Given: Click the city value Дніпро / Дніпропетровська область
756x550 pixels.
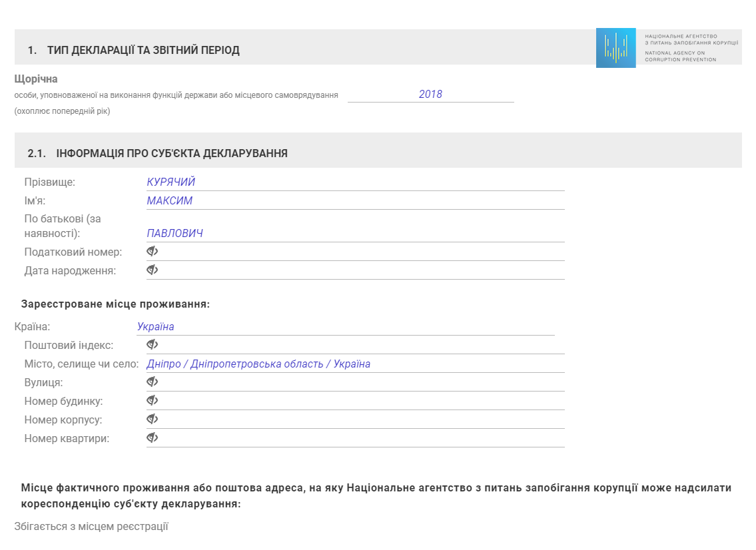Looking at the screenshot, I should coord(258,364).
